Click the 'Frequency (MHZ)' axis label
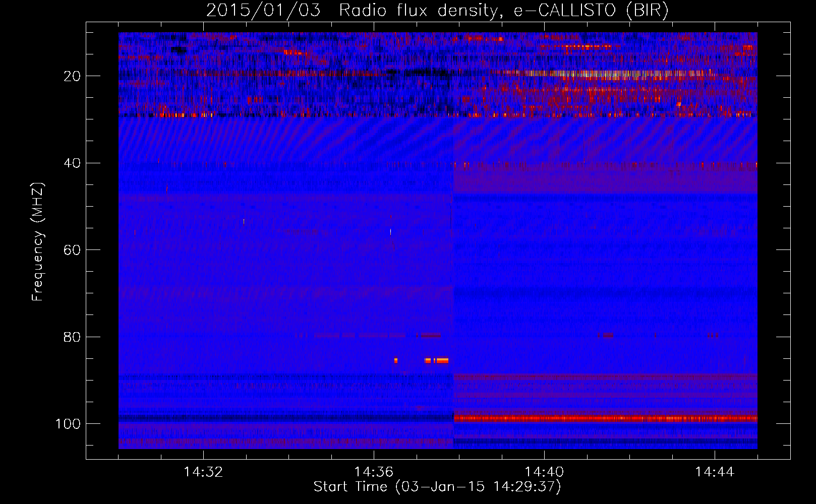 click(38, 242)
